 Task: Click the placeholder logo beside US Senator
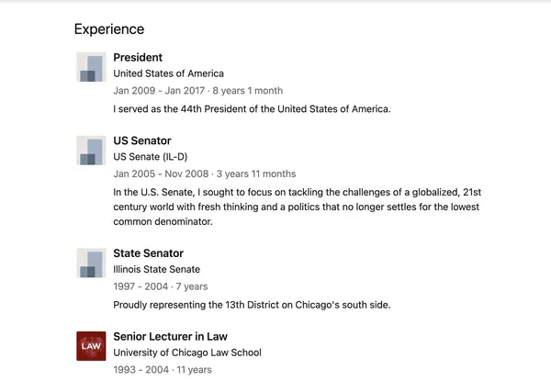coord(89,151)
